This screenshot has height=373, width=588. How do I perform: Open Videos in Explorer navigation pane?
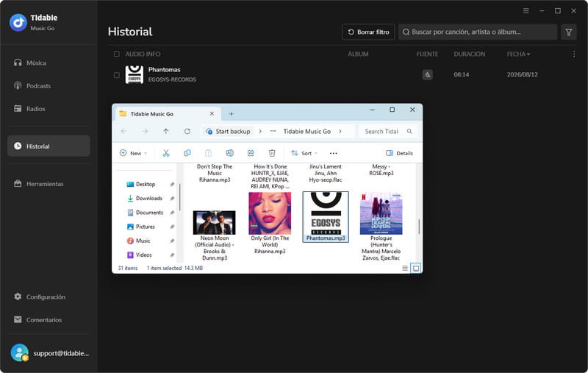pos(140,255)
